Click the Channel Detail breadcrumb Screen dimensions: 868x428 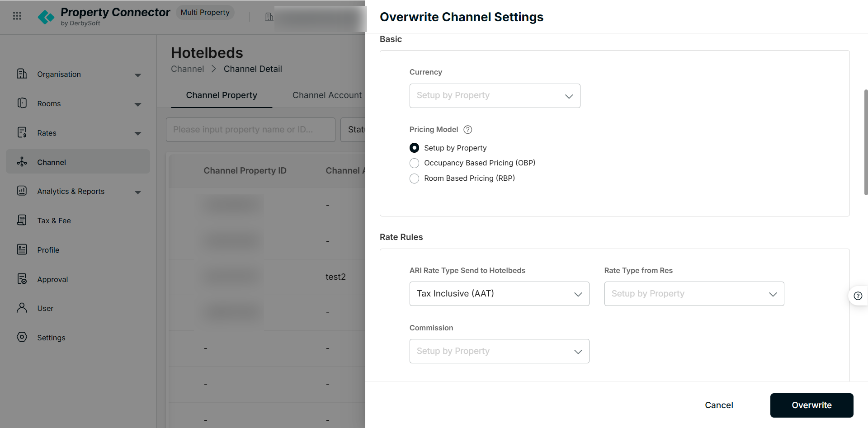tap(253, 69)
